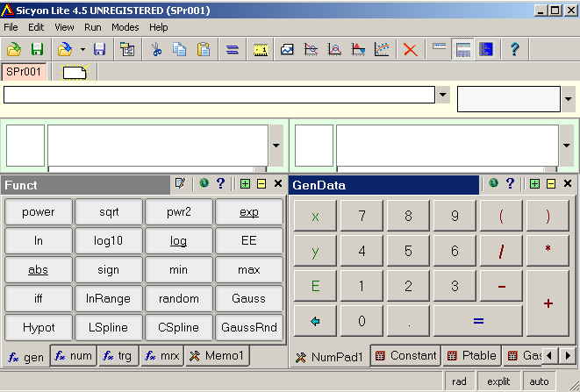Toggle the pressed panels layout icon
The width and height of the screenshot is (580, 392).
click(x=462, y=49)
